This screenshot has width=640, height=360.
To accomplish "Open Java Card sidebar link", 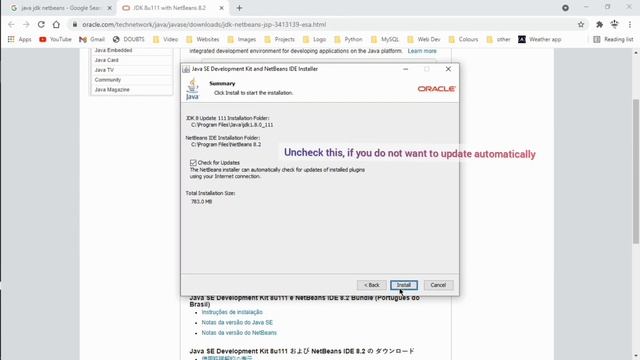I will pos(107,60).
